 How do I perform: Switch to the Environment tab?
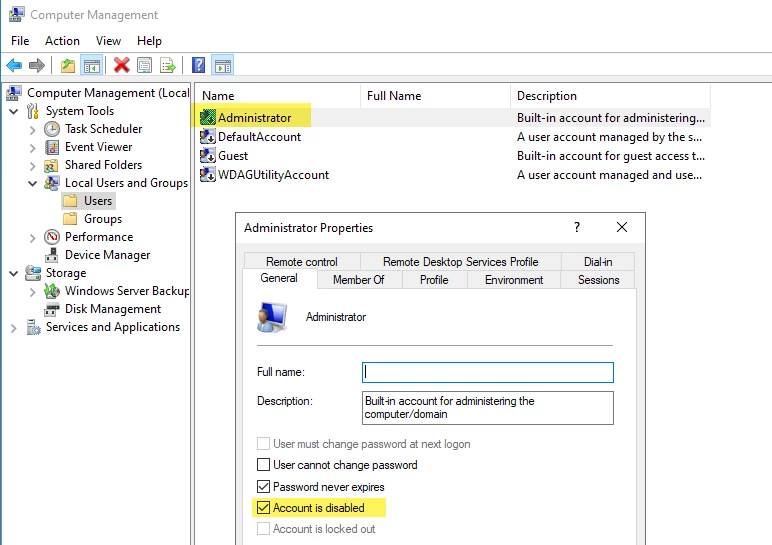514,280
